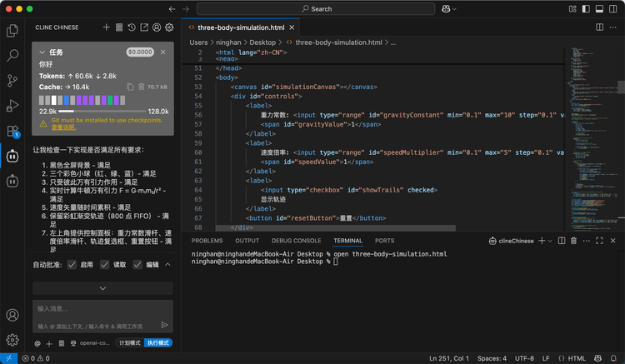Screen dimensions: 625x364
Task: Open MCP servers icon in Cline header
Action: 119,27
